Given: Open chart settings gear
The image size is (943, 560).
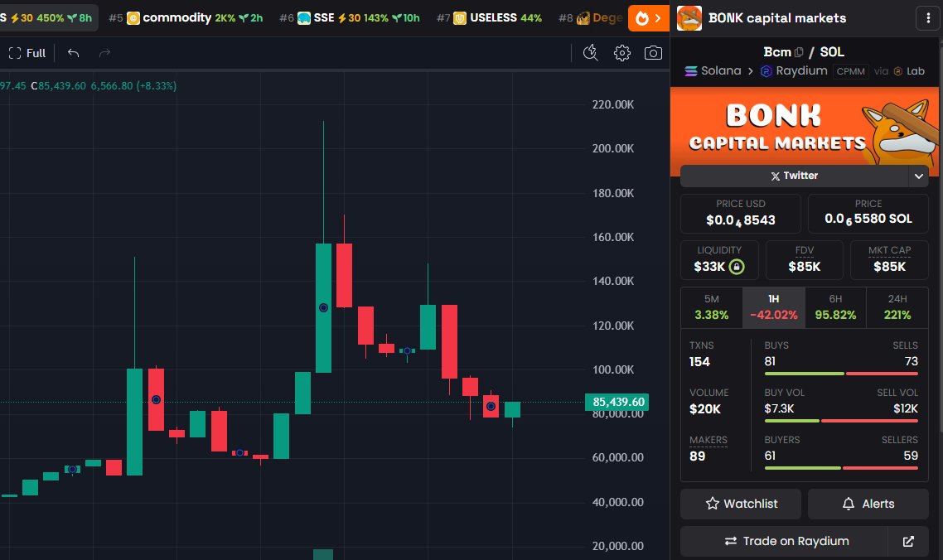Looking at the screenshot, I should click(621, 53).
